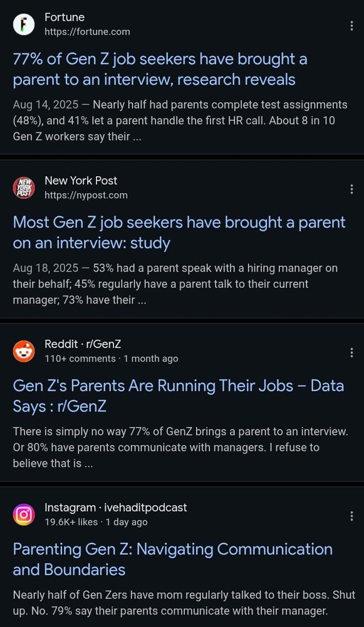
Task: Tap the Aug 14, 2025 Fortune snippet text
Action: 180,121
